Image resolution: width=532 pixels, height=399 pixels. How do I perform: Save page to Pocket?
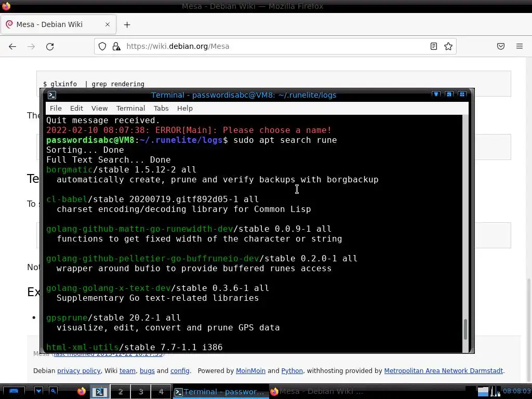point(501,46)
